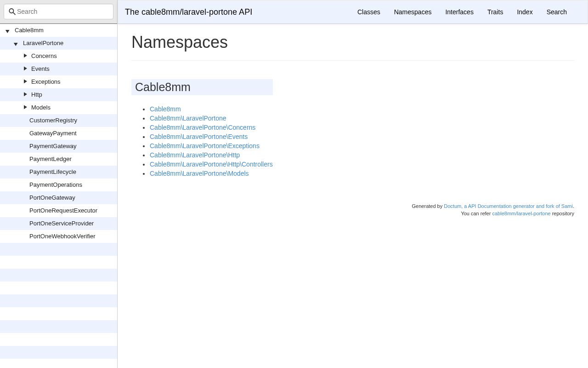Collapse the LaravelPortone tree node

point(16,44)
